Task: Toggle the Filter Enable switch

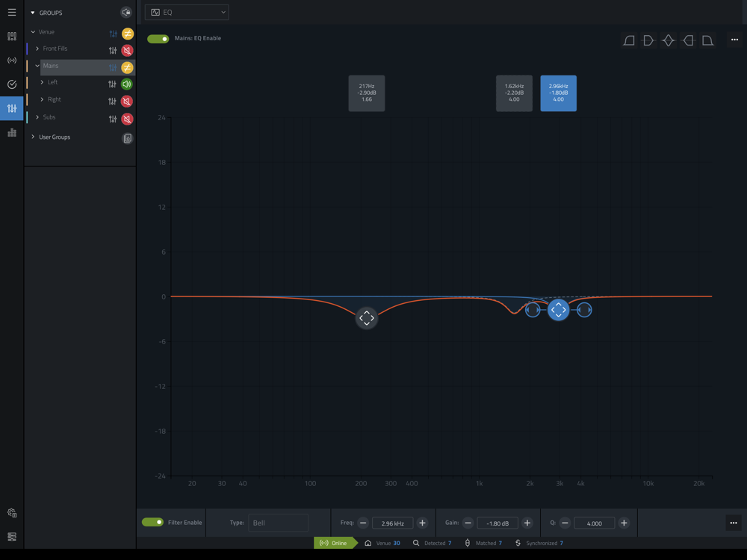Action: (x=152, y=523)
